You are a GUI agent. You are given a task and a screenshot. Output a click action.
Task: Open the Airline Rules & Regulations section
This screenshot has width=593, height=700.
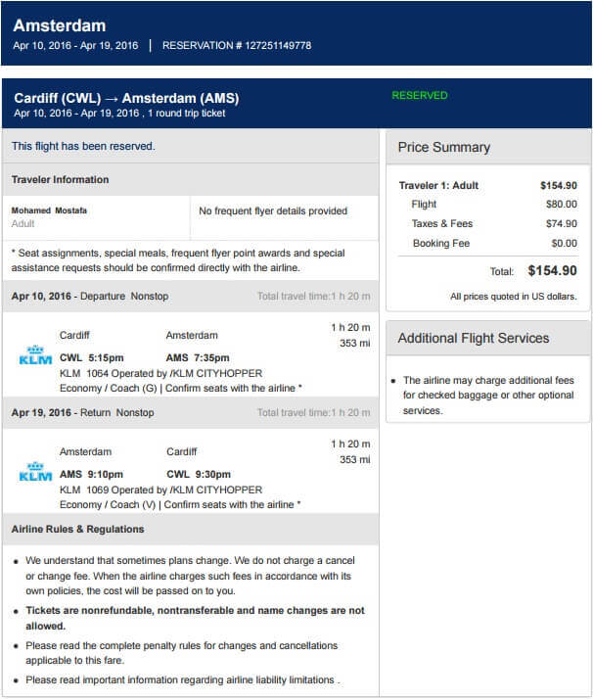(x=77, y=530)
